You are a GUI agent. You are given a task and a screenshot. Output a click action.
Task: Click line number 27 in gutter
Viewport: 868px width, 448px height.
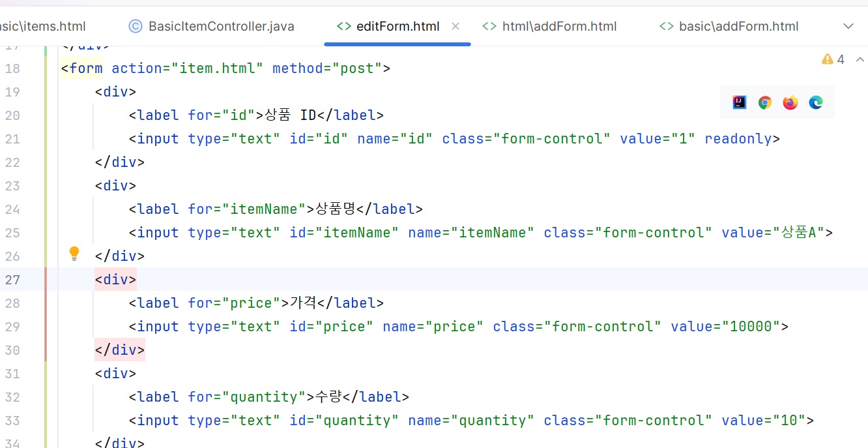pyautogui.click(x=12, y=280)
